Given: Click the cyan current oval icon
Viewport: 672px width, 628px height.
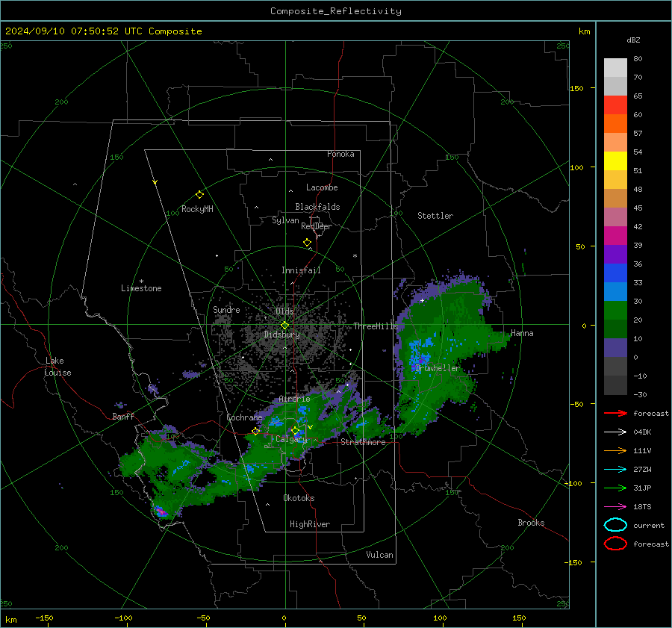Looking at the screenshot, I should [615, 525].
